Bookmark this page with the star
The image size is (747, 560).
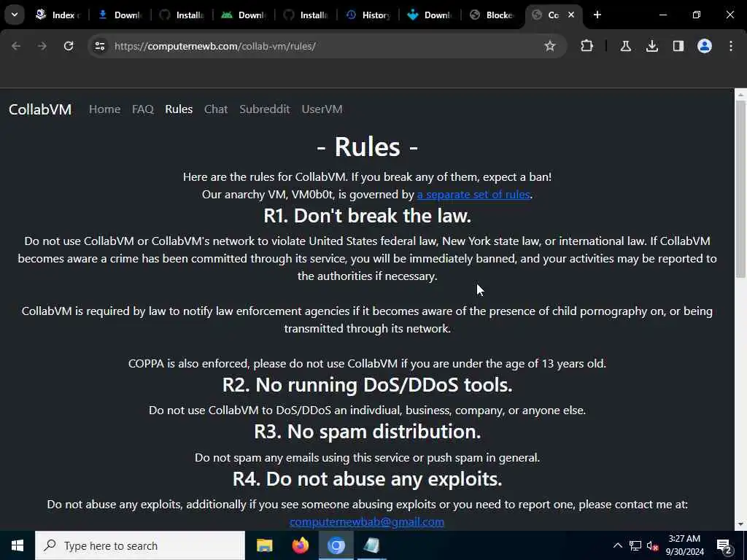tap(550, 46)
